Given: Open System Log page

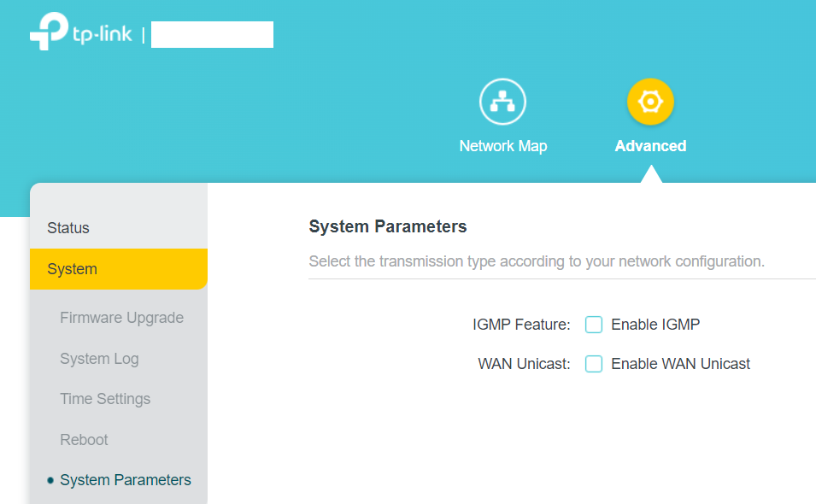Looking at the screenshot, I should pos(99,359).
